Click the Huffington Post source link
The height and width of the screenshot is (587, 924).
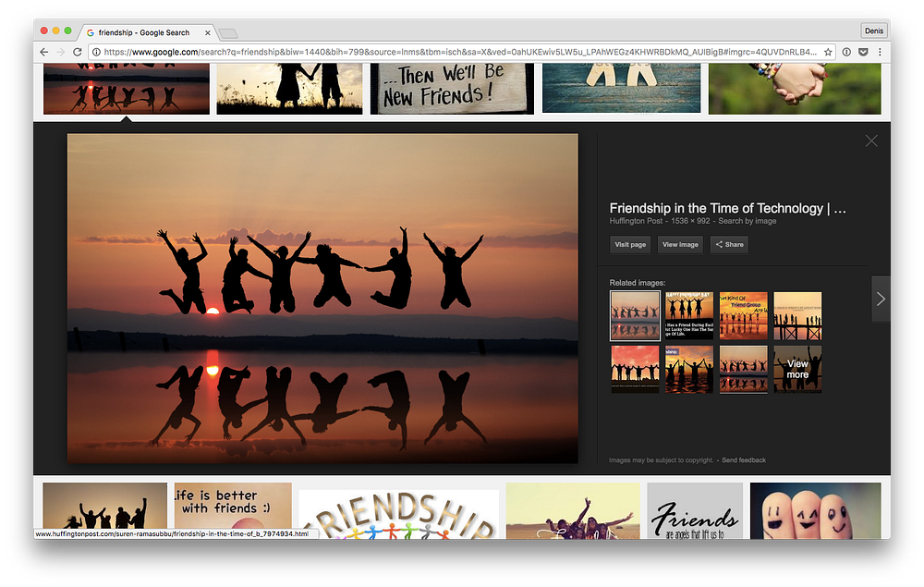636,221
